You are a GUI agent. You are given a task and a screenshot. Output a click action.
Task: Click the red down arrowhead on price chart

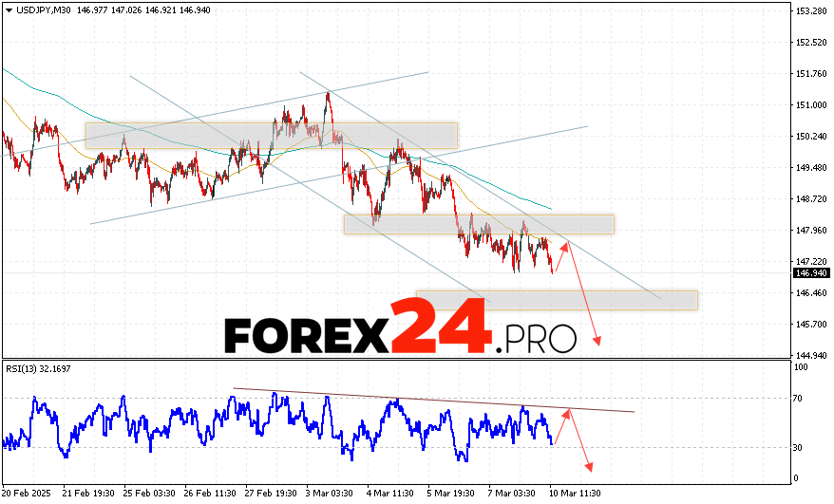[x=598, y=341]
